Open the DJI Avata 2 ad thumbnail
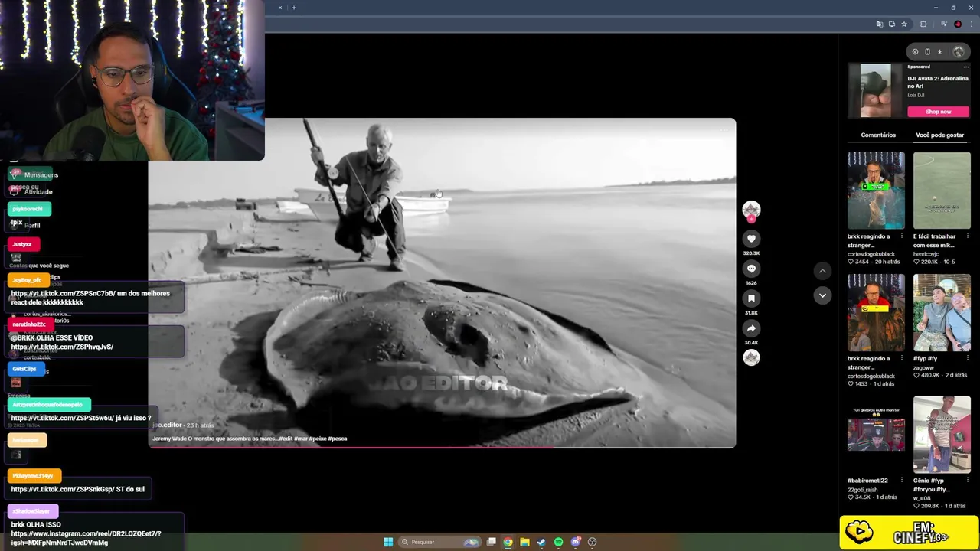Screen dimensions: 980x551 (876, 90)
